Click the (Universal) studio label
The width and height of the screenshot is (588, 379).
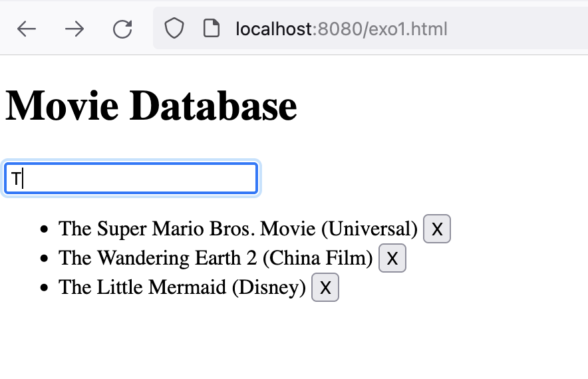point(369,229)
